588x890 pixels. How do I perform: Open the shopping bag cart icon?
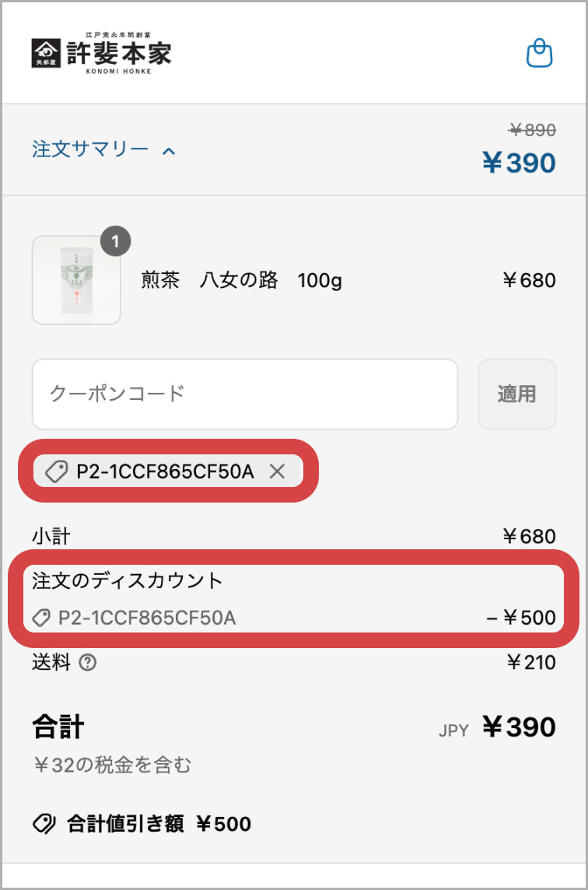point(539,54)
